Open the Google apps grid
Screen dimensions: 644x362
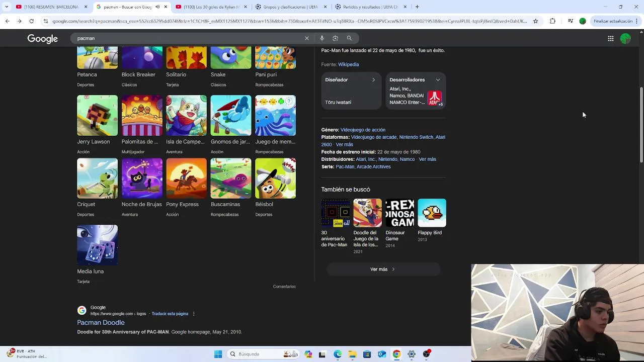click(x=610, y=39)
